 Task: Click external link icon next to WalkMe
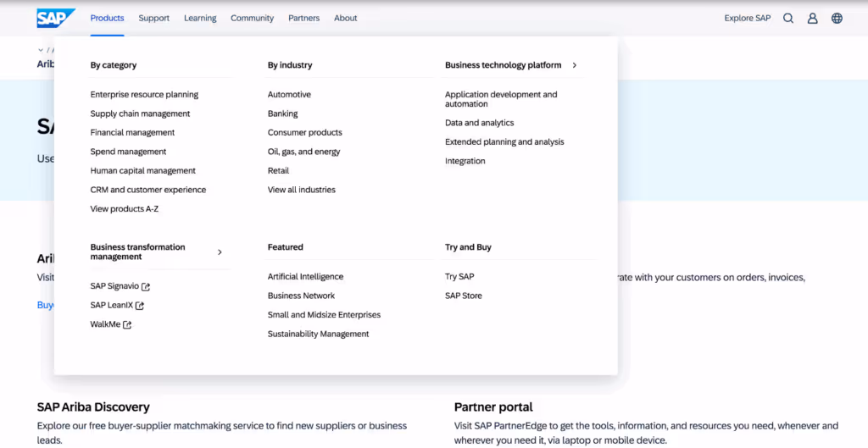click(127, 324)
